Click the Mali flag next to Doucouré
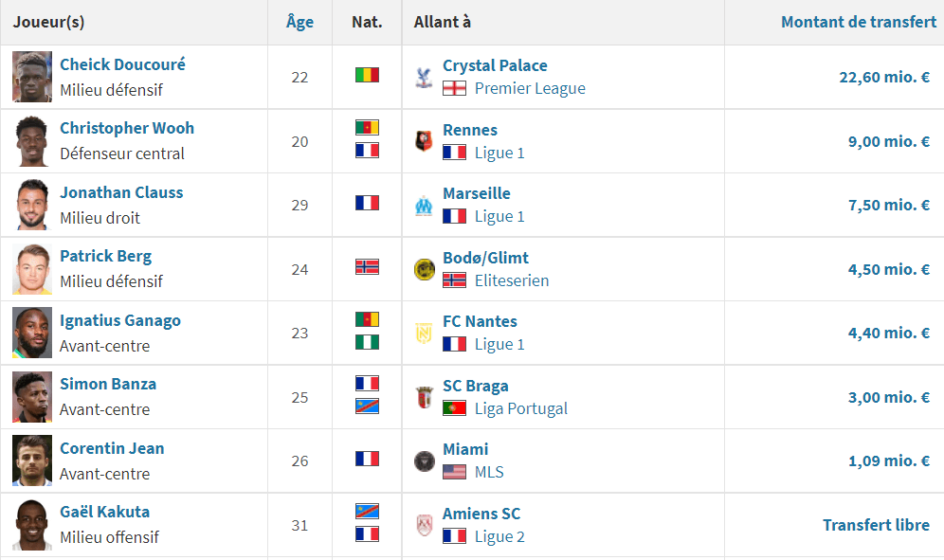Viewport: 944px width, 560px height. coord(367,75)
